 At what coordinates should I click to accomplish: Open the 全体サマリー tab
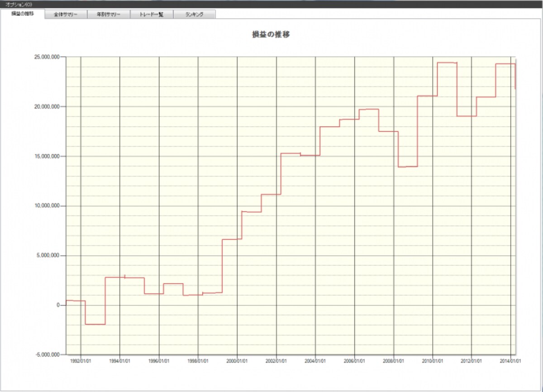(x=66, y=14)
